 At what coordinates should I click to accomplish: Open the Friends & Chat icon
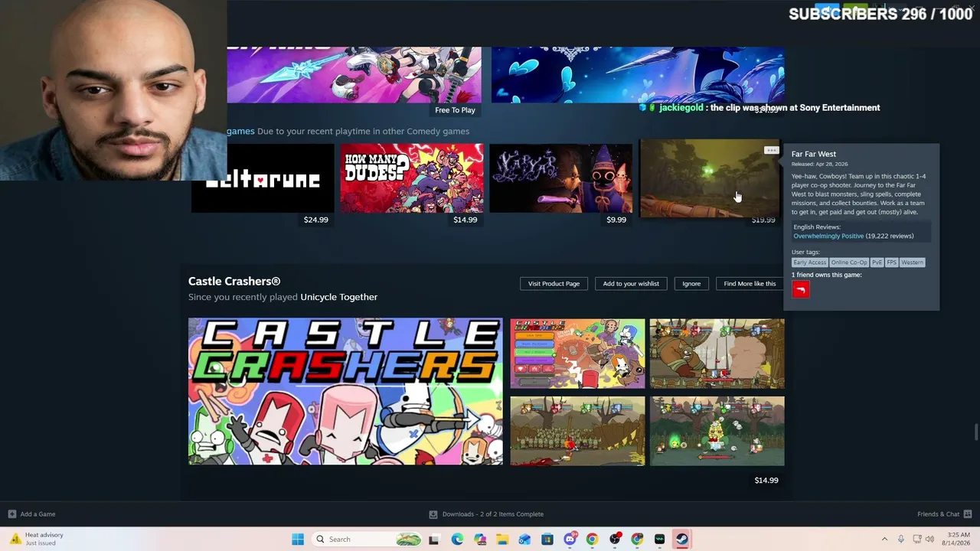click(x=968, y=514)
